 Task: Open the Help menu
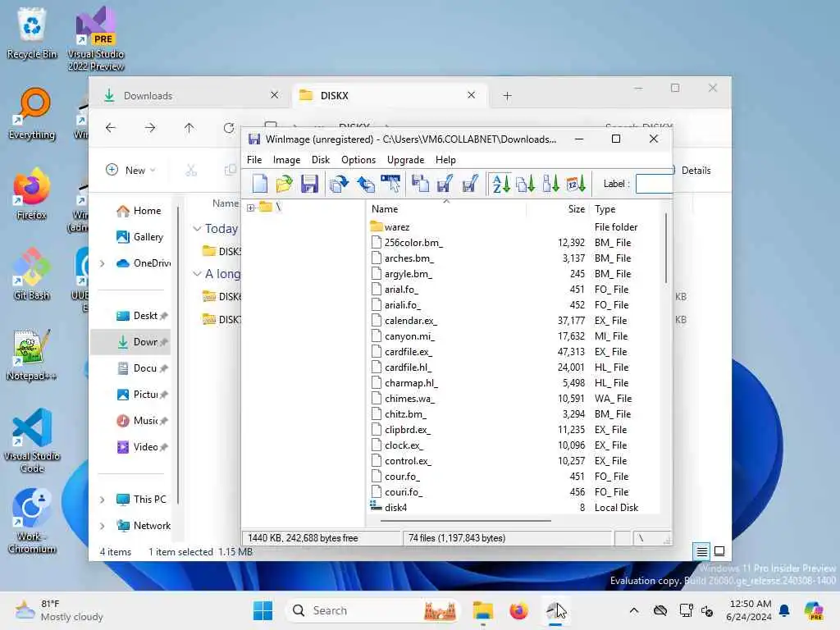445,160
